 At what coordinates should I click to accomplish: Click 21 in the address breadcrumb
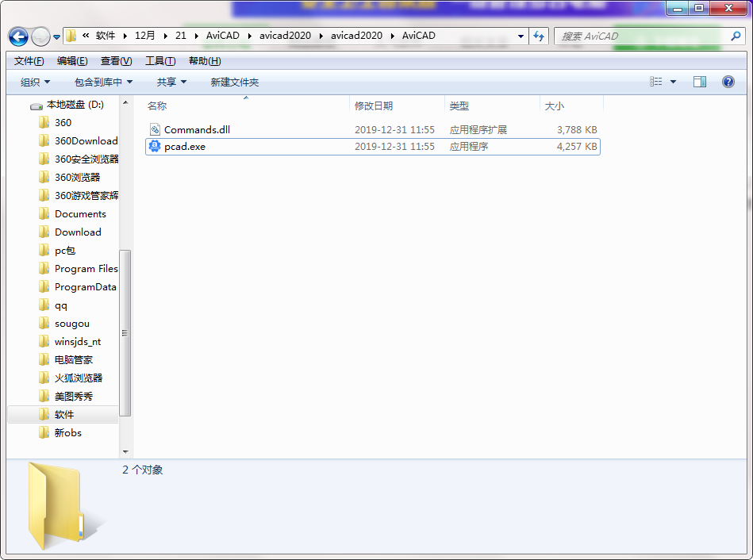181,36
